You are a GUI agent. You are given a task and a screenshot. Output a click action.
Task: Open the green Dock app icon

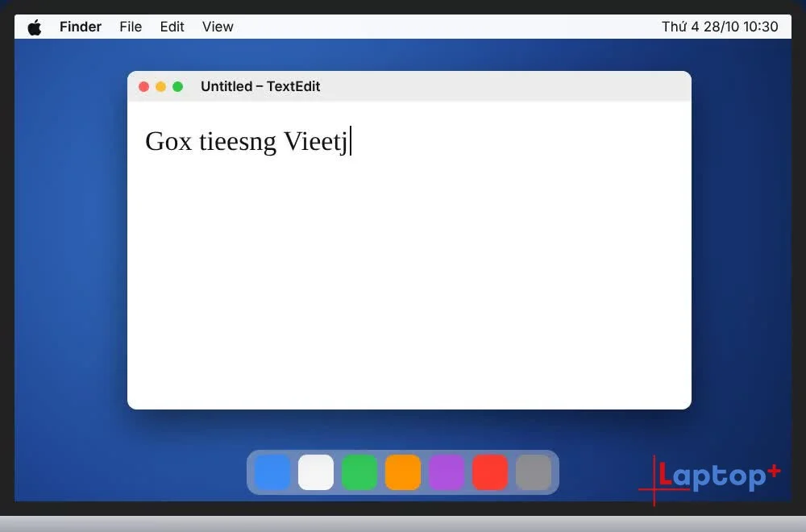(x=359, y=472)
